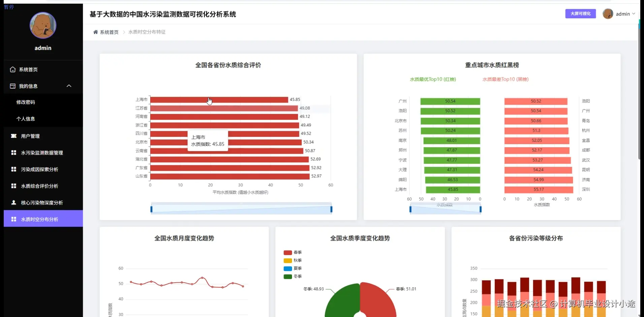Click the red 深圳 55.17 bar
Screen dimensions: 644x317
(539, 190)
